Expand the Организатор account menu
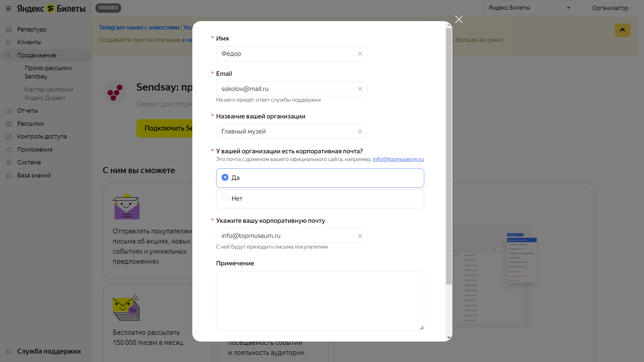The image size is (644, 362). point(612,8)
